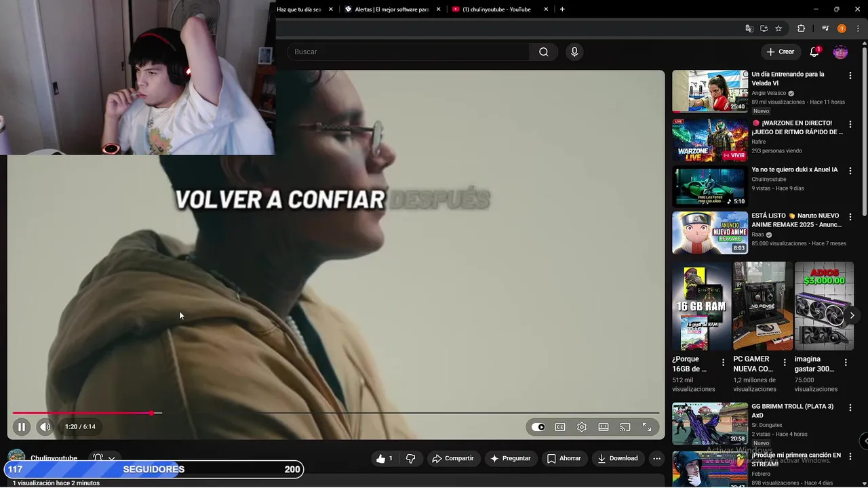Mute the video volume
Viewport: 868px width, 488px height.
[x=45, y=427]
